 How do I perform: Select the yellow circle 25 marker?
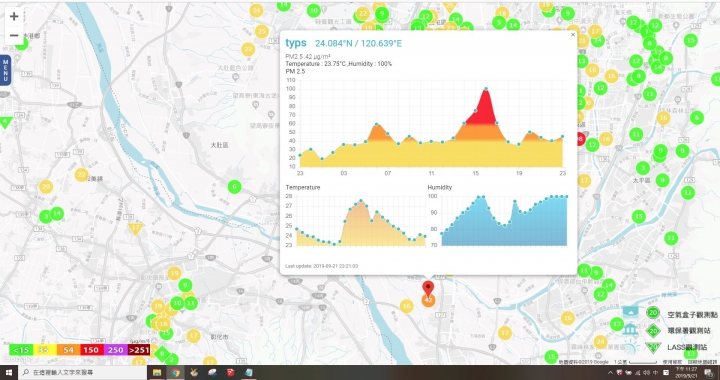pos(262,32)
